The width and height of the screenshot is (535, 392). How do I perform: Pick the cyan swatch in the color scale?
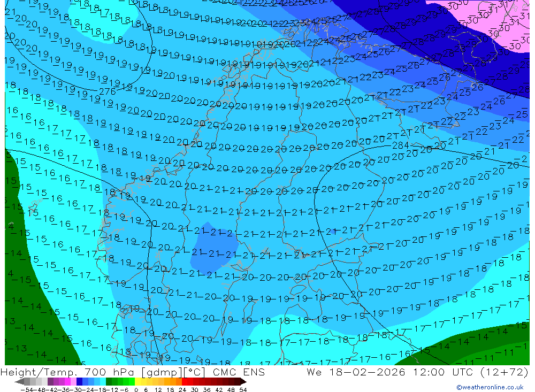tap(103, 381)
